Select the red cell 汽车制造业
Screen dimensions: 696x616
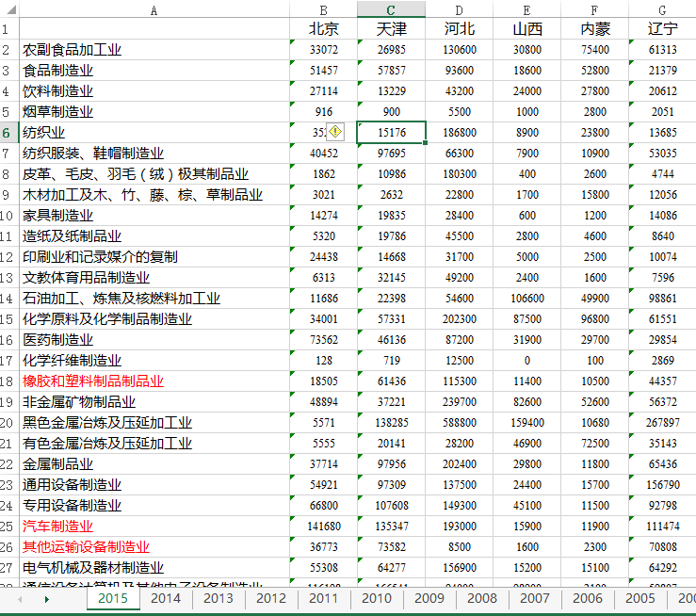154,526
